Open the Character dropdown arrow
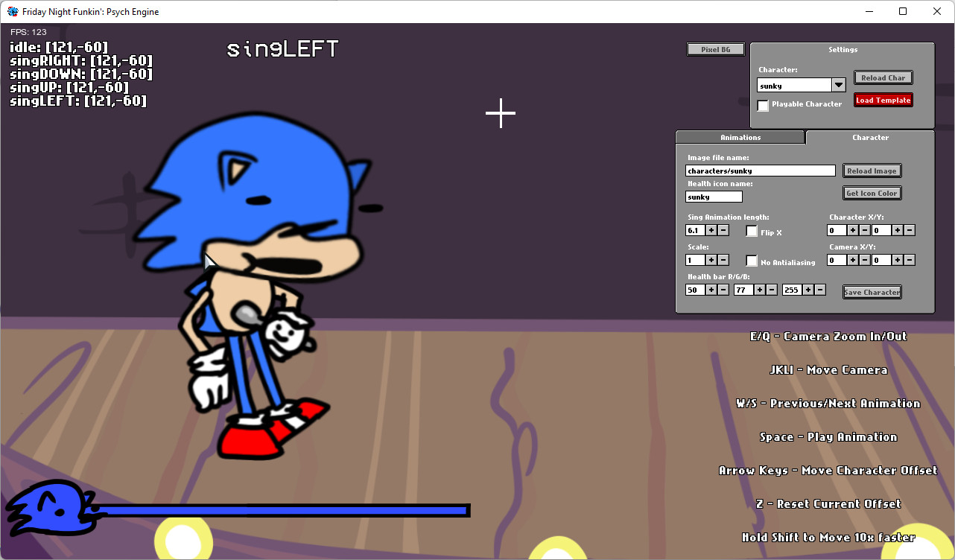The image size is (955, 560). [x=839, y=85]
